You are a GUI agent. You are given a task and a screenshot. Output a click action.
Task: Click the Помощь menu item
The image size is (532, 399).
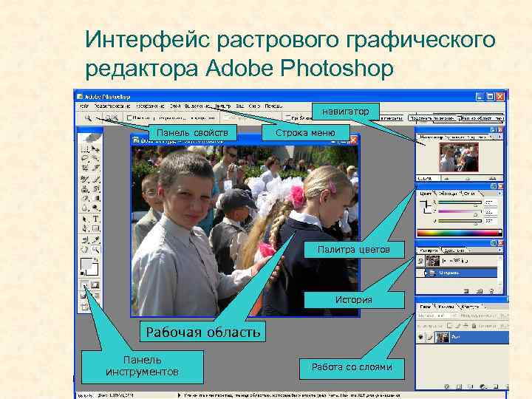273,106
